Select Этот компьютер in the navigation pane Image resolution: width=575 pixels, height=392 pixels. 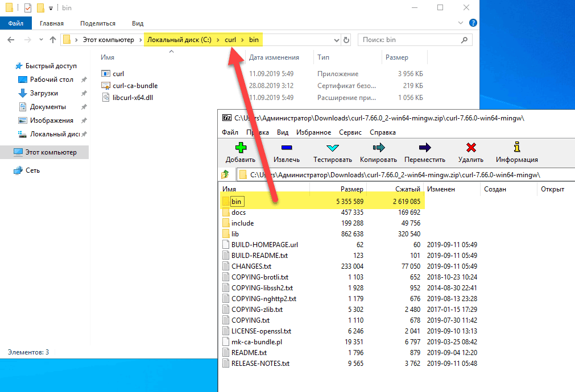coord(51,152)
